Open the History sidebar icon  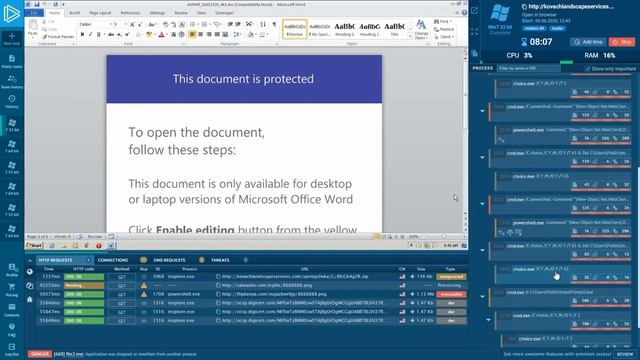(12, 101)
